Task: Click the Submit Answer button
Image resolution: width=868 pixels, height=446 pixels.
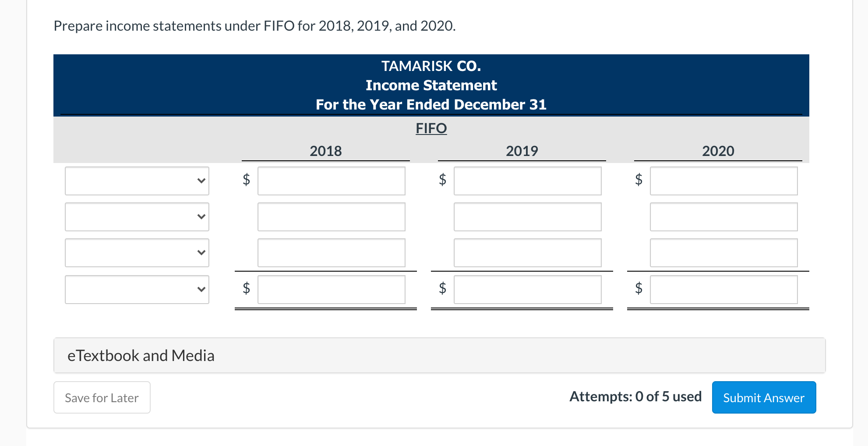Action: point(764,397)
